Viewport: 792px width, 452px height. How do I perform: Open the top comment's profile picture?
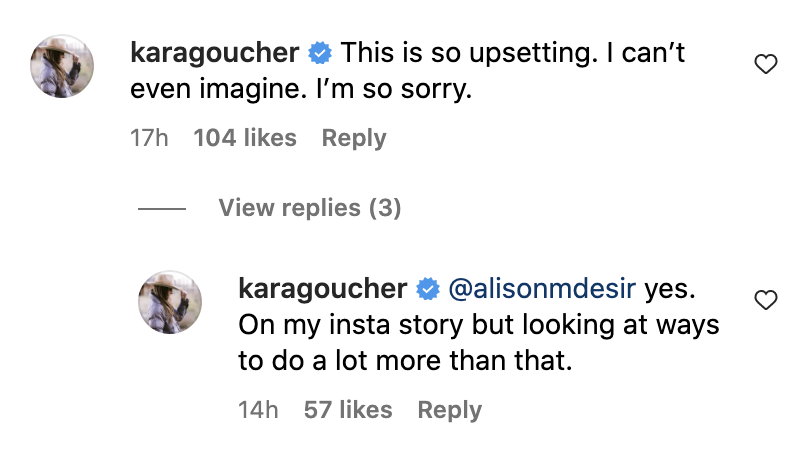[x=64, y=67]
